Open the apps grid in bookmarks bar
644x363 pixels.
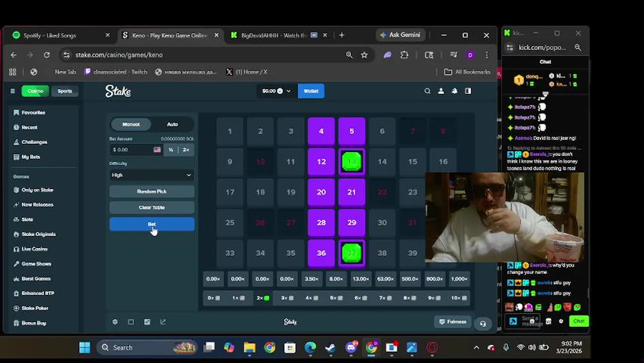tap(13, 72)
